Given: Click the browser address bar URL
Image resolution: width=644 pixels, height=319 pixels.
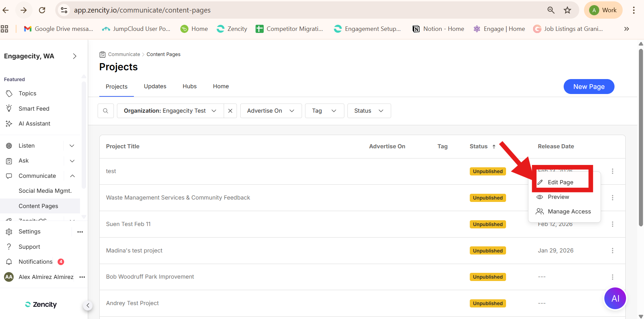Looking at the screenshot, I should click(142, 10).
